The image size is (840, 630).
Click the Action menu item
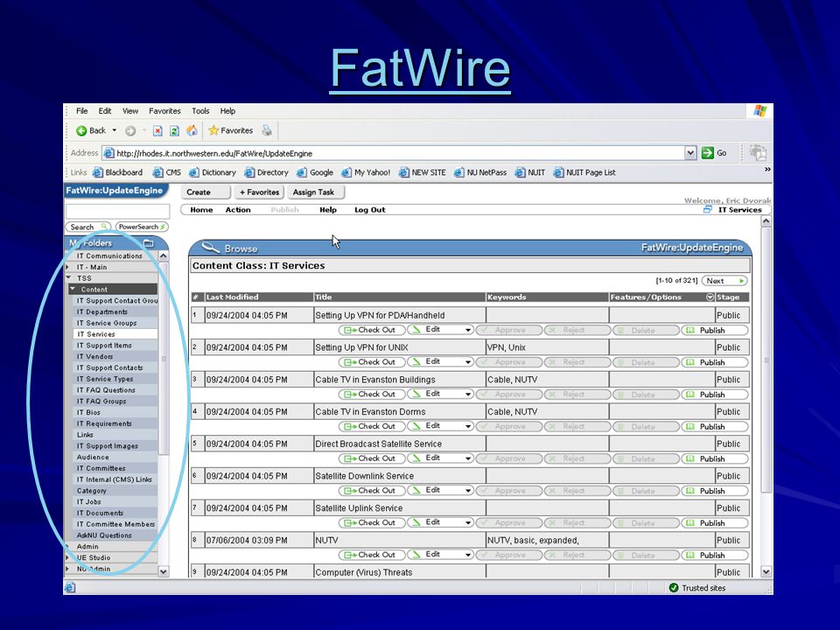coord(238,209)
